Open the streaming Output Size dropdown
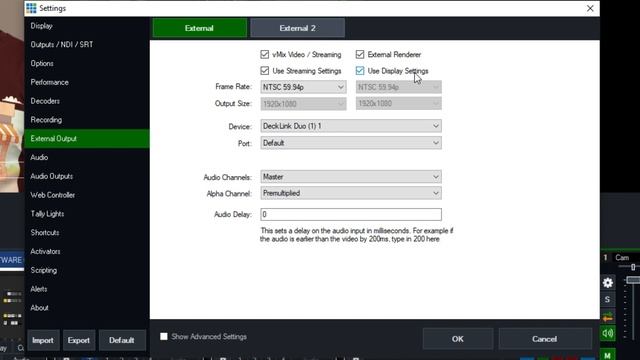The image size is (640, 360). 303,104
